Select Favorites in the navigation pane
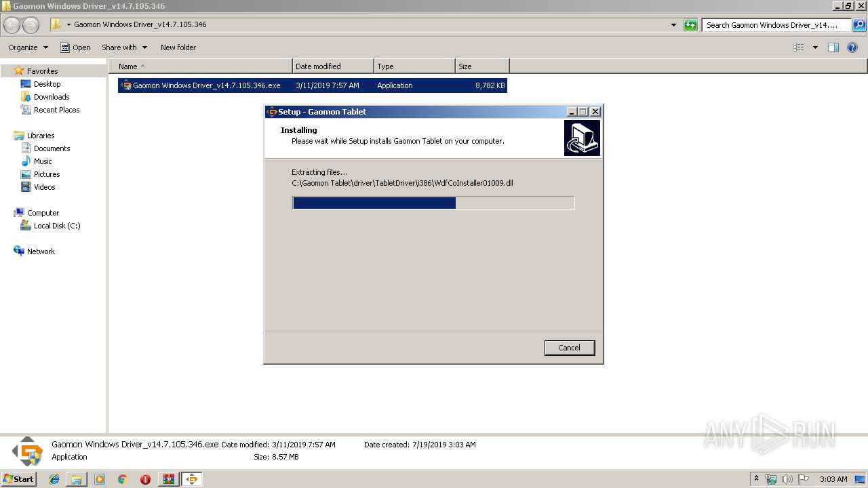868x488 pixels. (42, 71)
